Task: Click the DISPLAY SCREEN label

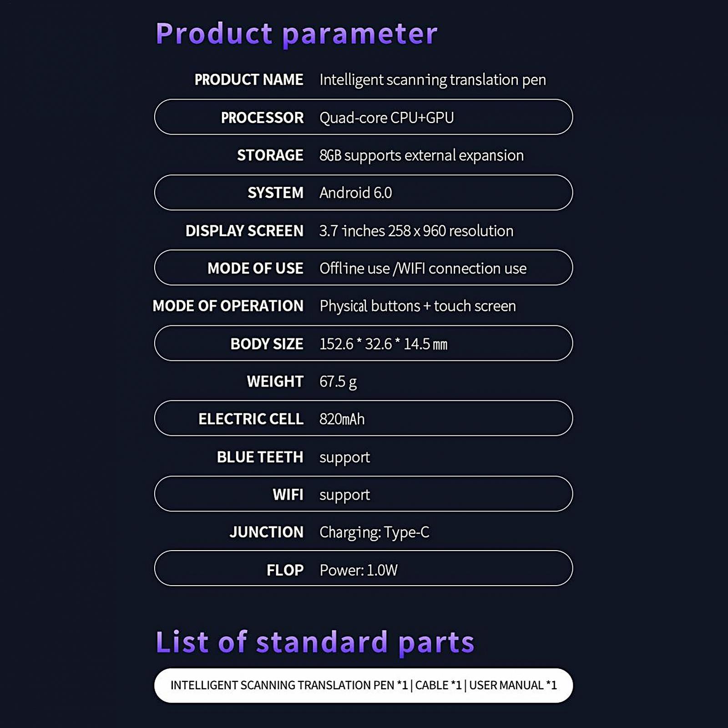Action: click(x=244, y=231)
